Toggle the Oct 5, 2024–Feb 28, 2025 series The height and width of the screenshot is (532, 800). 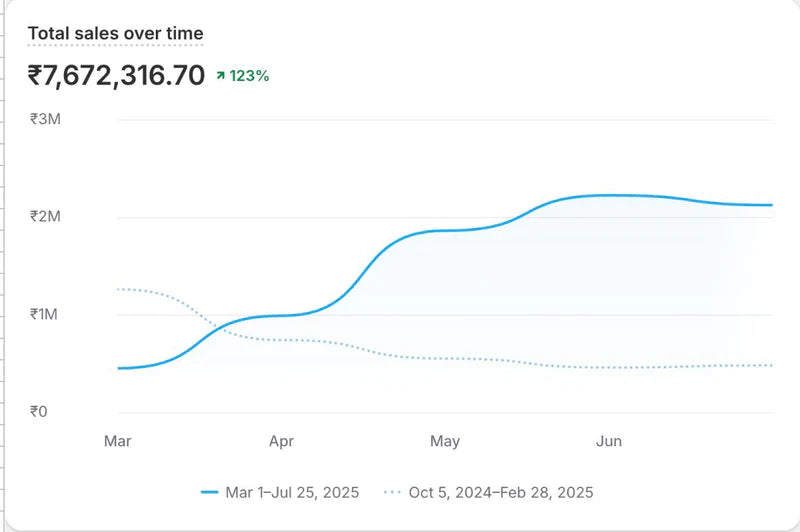click(x=500, y=492)
